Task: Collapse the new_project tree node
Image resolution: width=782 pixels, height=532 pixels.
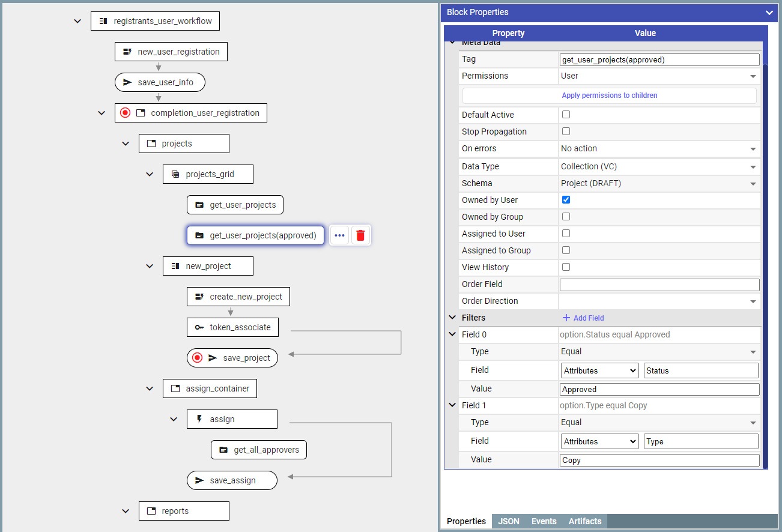Action: point(150,266)
